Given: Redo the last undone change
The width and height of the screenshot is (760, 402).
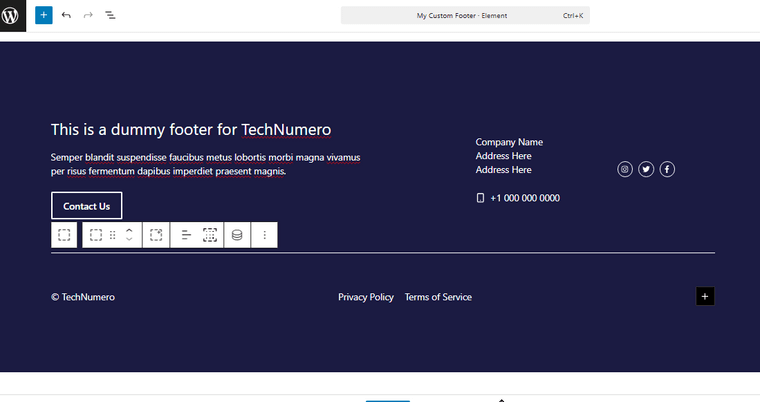Looking at the screenshot, I should click(x=88, y=15).
